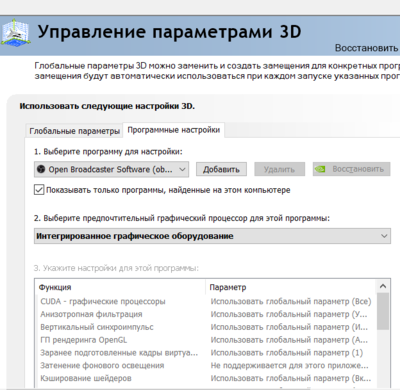Click the ГП рендеринга OpenGL parameter value (А...)
The width and height of the screenshot is (400, 390).
click(289, 340)
